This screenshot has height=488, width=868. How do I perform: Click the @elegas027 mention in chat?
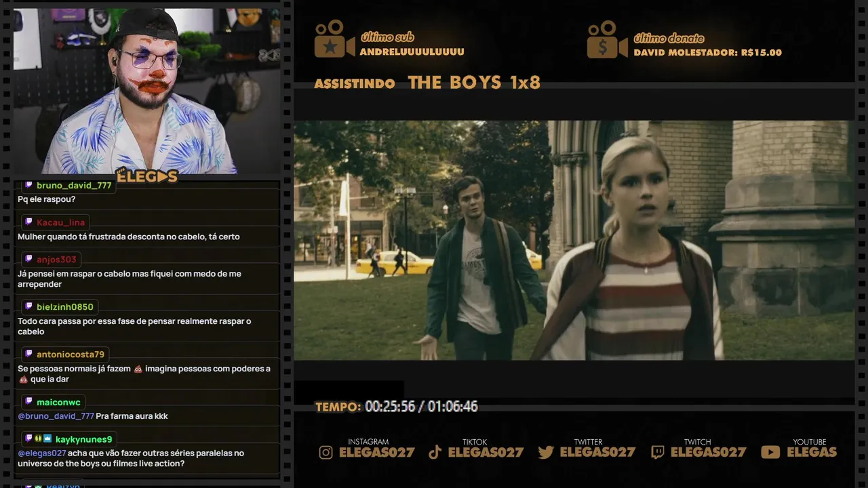[x=42, y=453]
